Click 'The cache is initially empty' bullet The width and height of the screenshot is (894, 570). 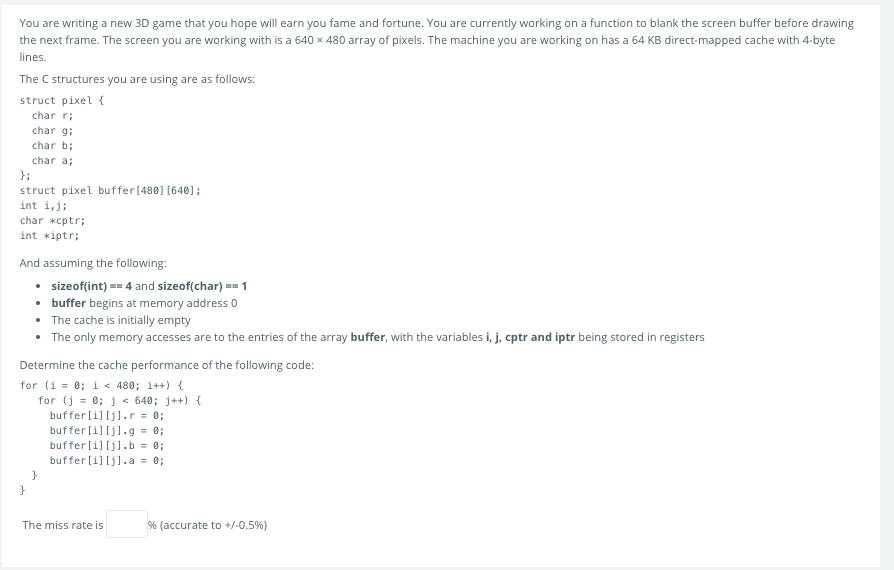pyautogui.click(x=121, y=320)
